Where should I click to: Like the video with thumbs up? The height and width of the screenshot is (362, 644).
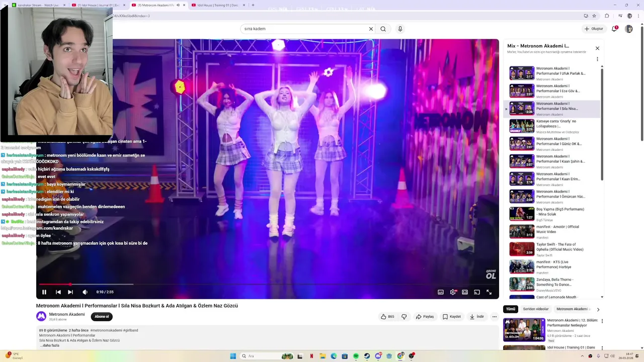[387, 317]
